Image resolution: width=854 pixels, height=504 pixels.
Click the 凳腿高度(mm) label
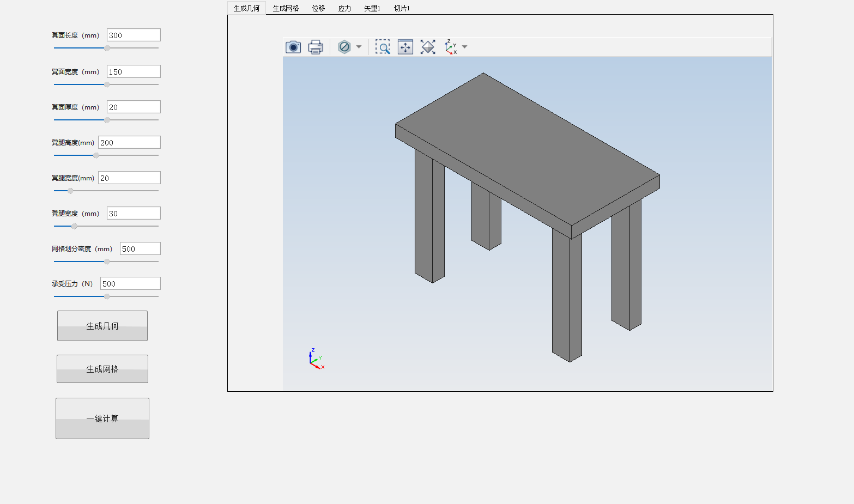73,143
